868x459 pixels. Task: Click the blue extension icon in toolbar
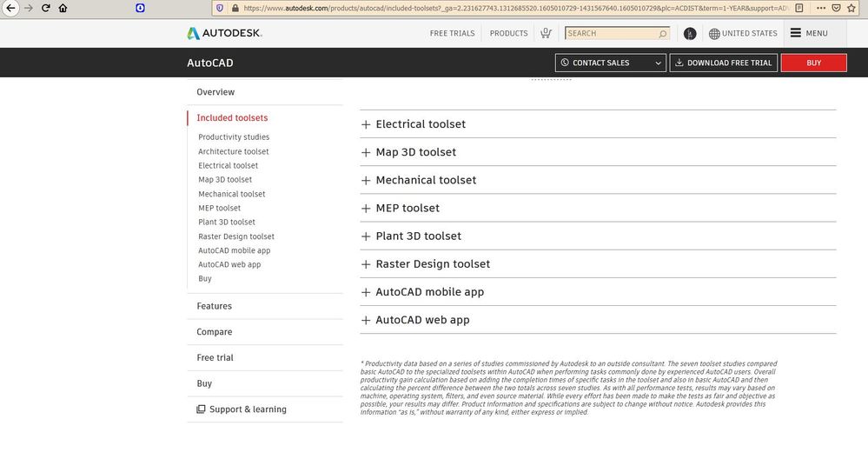pos(140,8)
